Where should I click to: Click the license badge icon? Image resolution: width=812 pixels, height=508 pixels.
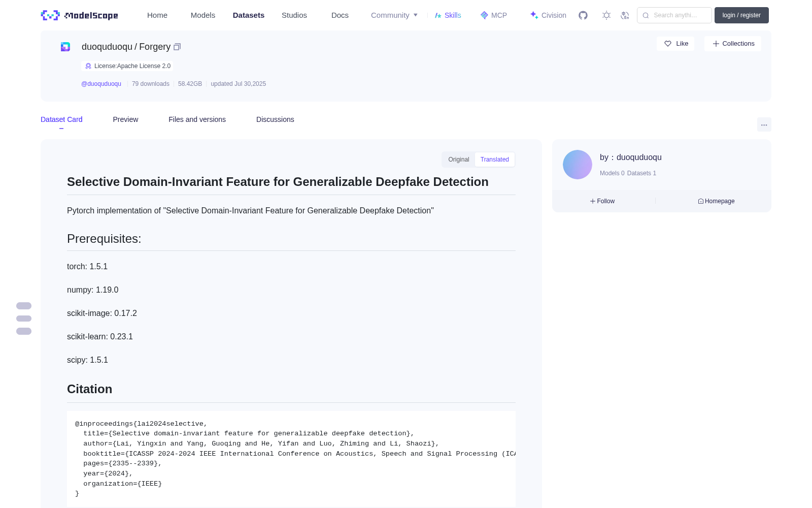coord(88,66)
